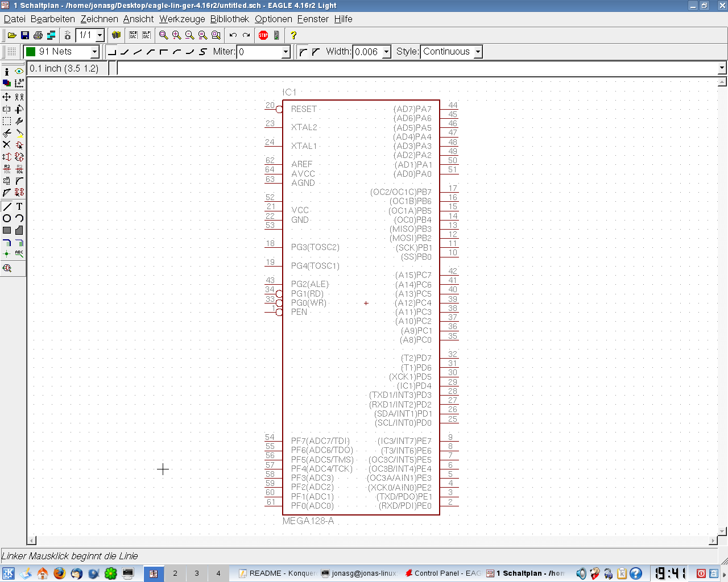The height and width of the screenshot is (582, 728).
Task: Open the sheet 1/1 dropdown
Action: coord(100,35)
